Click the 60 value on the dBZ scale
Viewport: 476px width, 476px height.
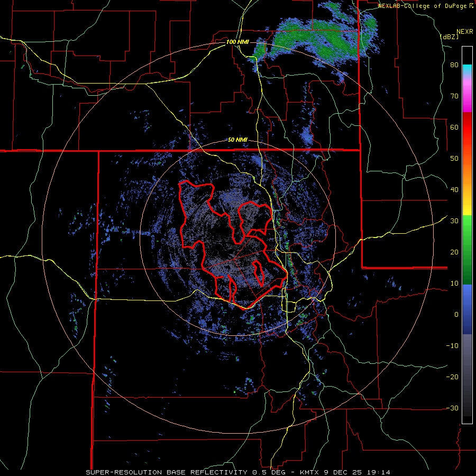coord(454,127)
